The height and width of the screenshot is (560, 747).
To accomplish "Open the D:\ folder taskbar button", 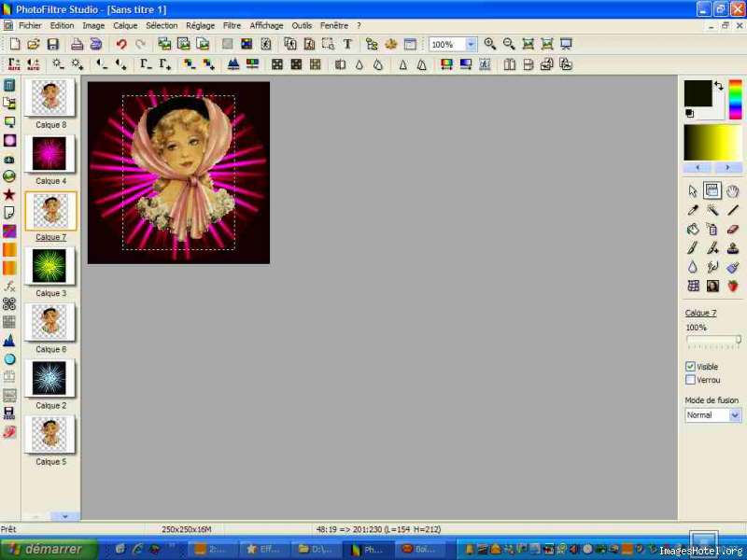I will click(x=316, y=550).
